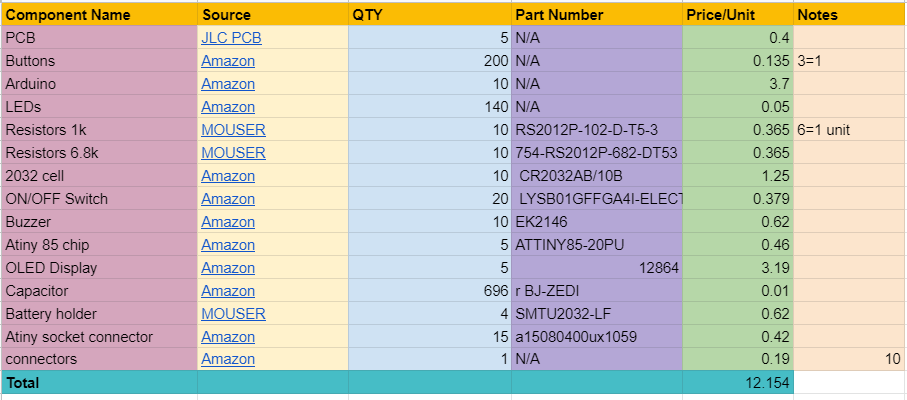
Task: Follow the MOUSER link for Resistors 1k
Action: pos(233,130)
